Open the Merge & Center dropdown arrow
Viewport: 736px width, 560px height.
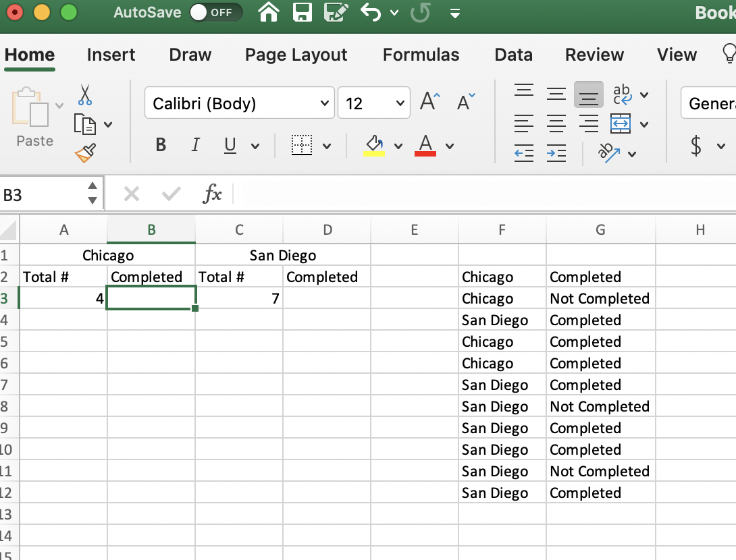pyautogui.click(x=644, y=125)
